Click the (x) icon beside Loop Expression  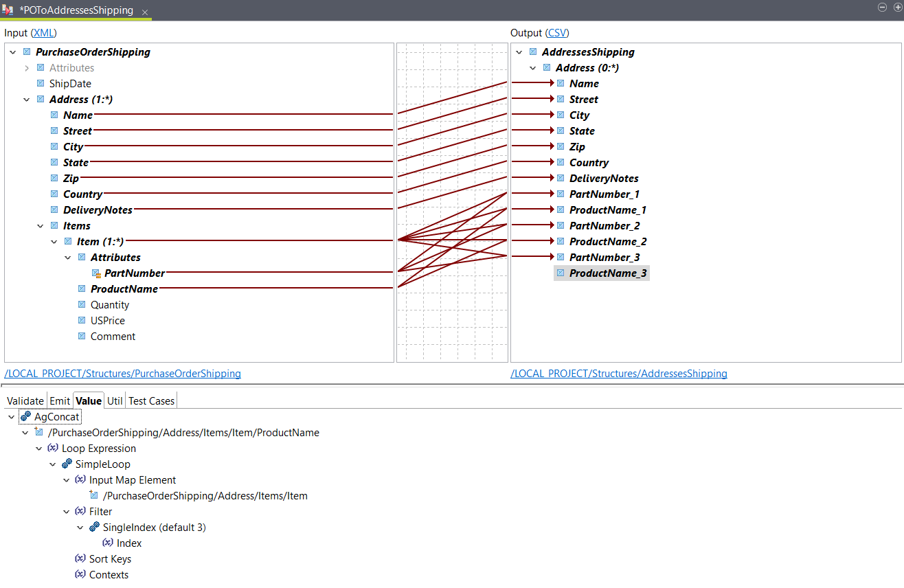[53, 448]
